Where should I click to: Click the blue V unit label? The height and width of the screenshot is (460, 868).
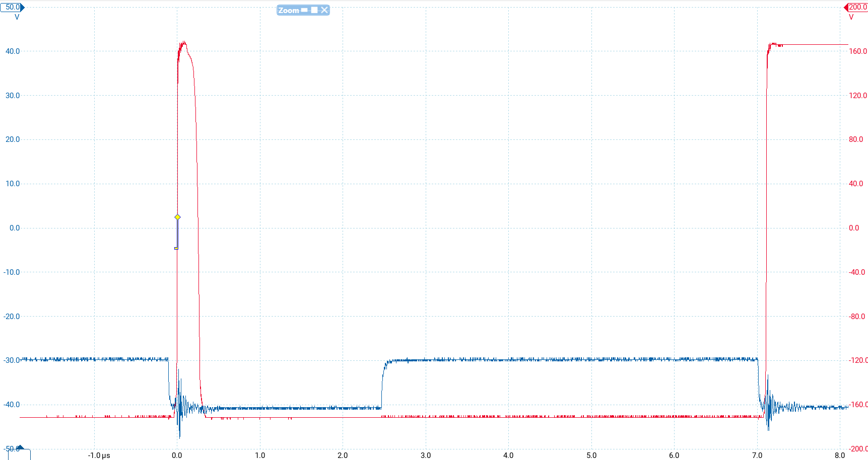(x=17, y=17)
